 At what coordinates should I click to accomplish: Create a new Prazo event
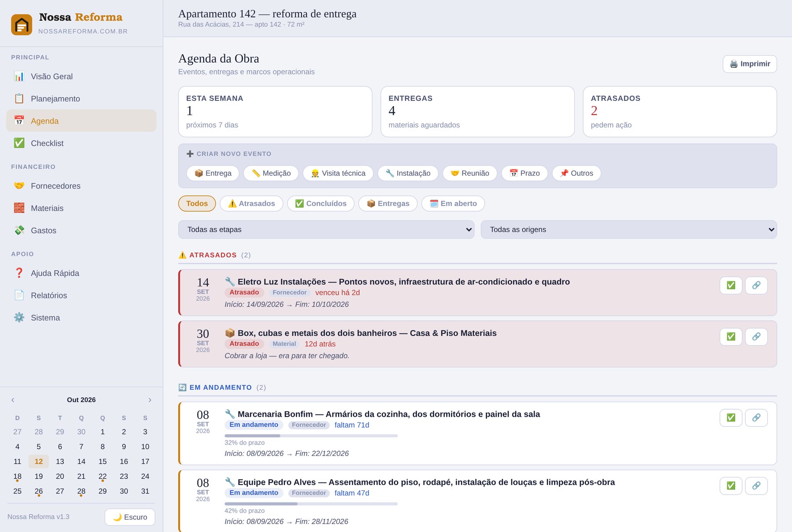coord(524,173)
